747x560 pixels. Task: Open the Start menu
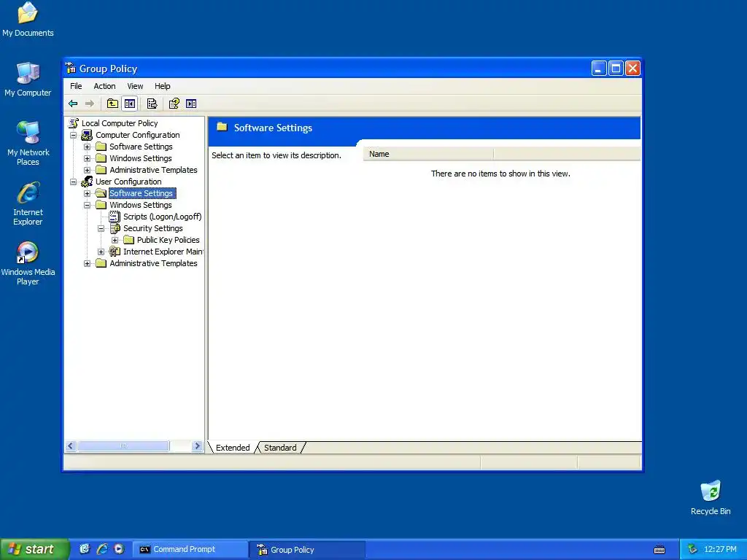click(34, 549)
